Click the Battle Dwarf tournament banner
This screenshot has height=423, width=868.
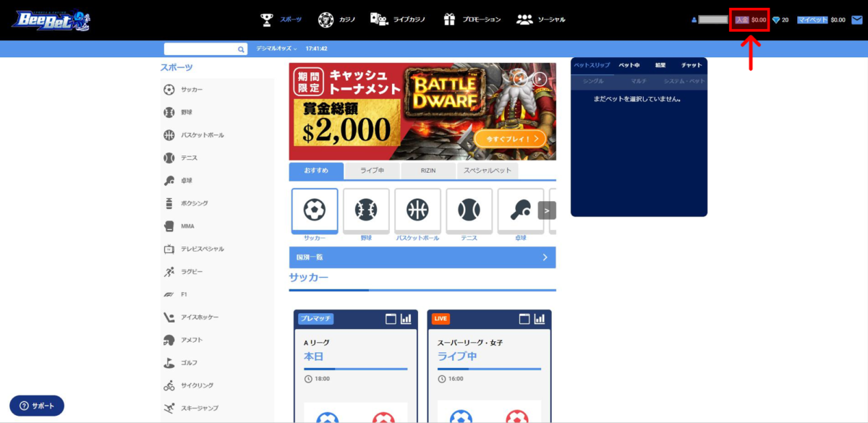coord(422,111)
